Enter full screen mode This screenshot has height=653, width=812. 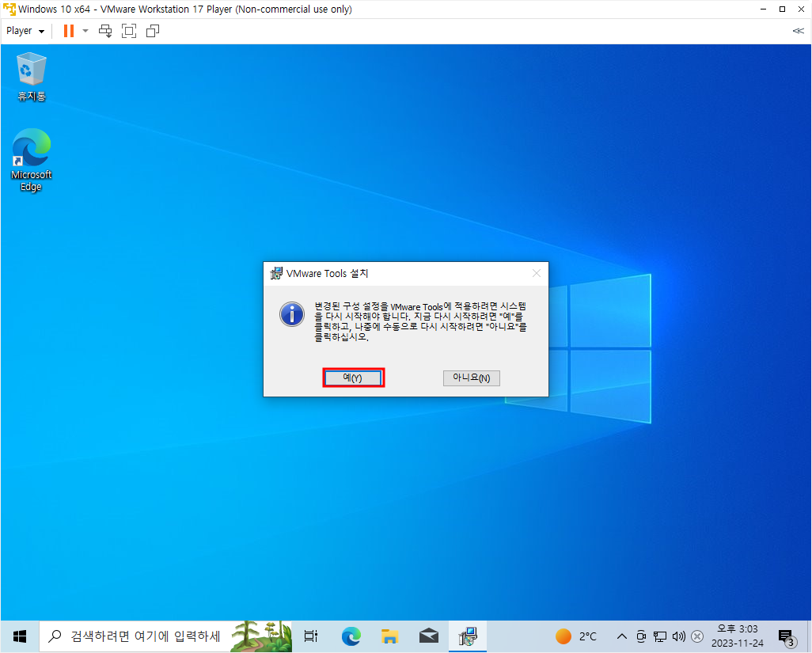(129, 31)
